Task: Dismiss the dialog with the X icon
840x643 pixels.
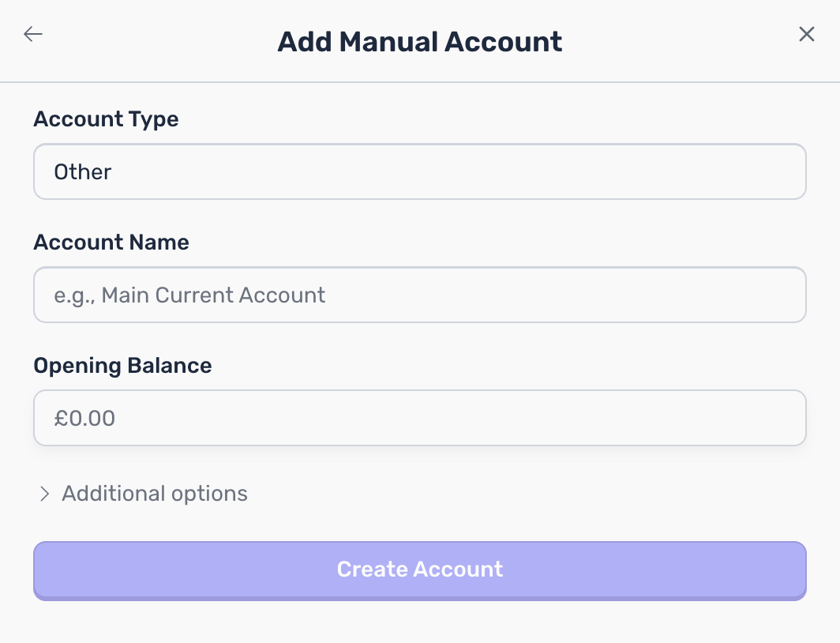Action: click(806, 34)
